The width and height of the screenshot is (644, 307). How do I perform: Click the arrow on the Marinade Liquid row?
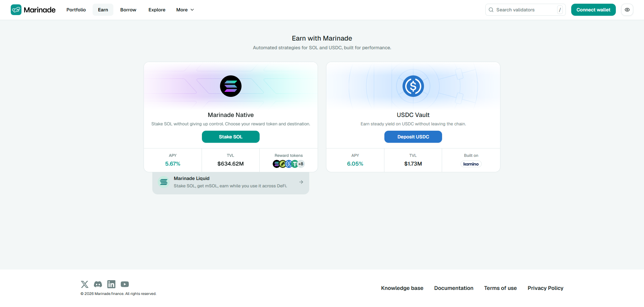(301, 182)
